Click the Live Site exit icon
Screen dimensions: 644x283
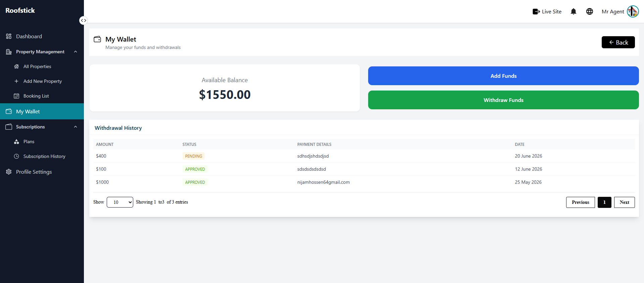tap(536, 11)
